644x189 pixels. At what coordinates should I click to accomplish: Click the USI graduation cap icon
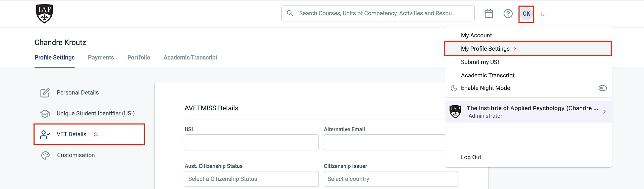[x=45, y=114]
